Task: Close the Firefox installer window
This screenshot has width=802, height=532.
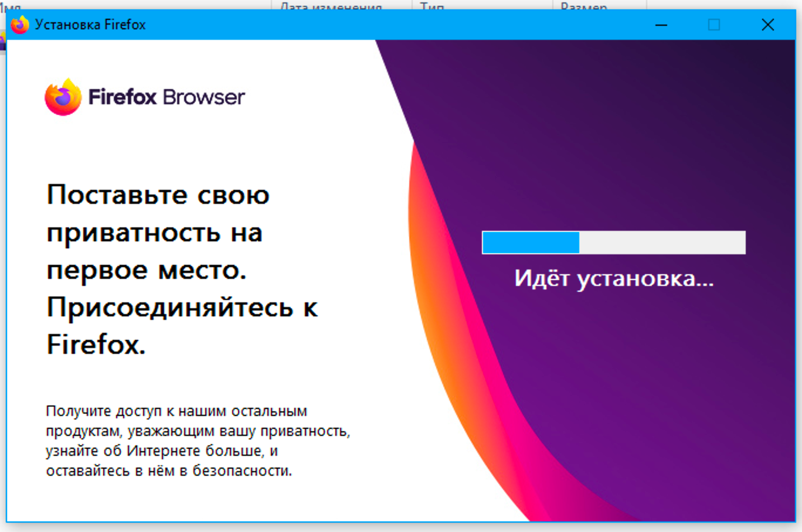Action: (x=768, y=25)
